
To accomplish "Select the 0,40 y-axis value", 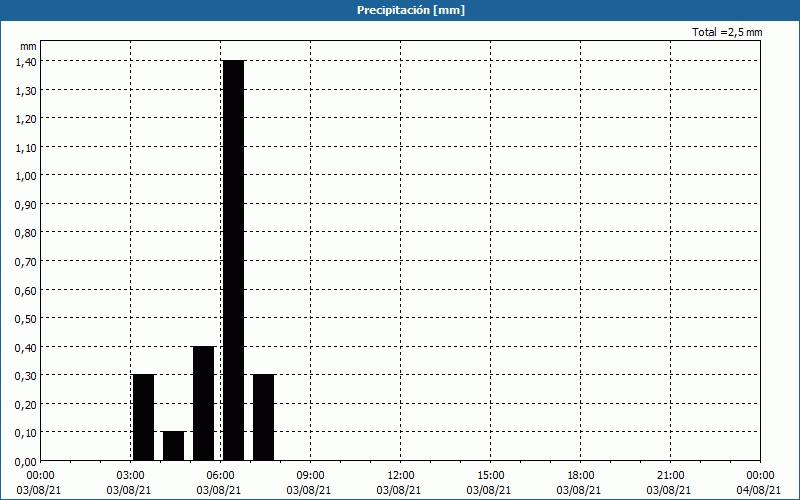I will (x=26, y=347).
